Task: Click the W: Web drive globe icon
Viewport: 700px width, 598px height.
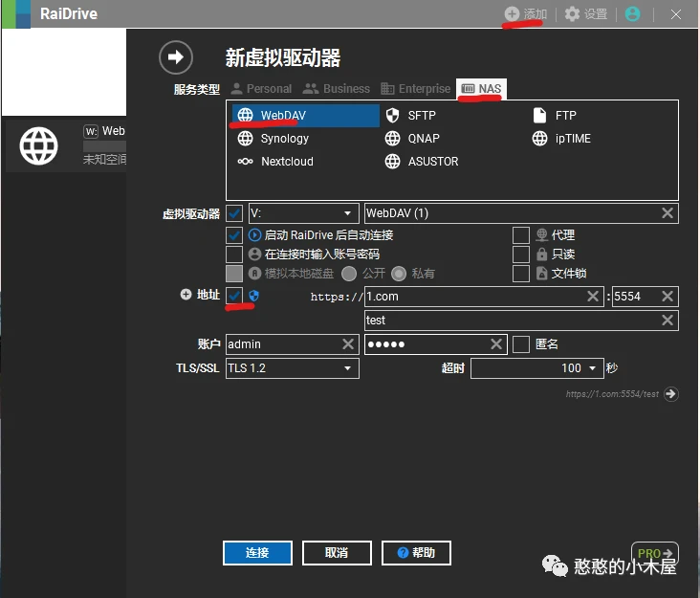Action: pyautogui.click(x=38, y=145)
